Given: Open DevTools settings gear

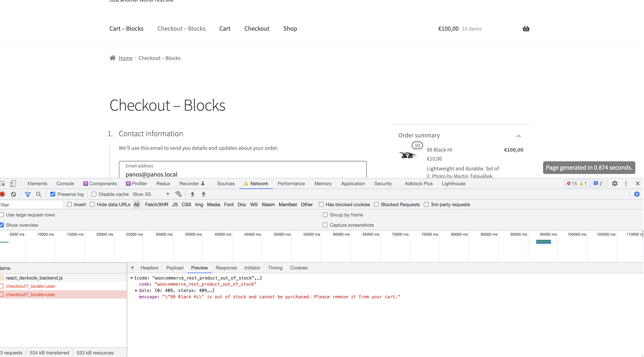Looking at the screenshot, I should pos(615,183).
